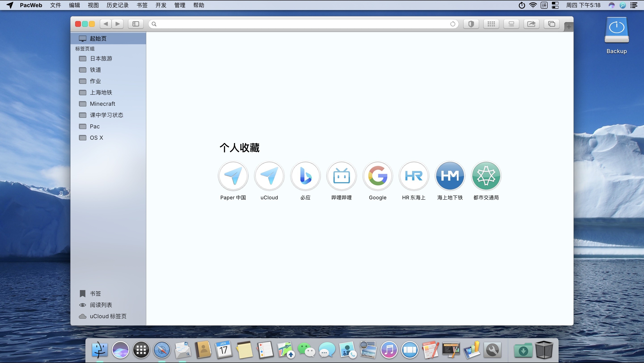
Task: Open Calendar in the Dock
Action: [224, 350]
